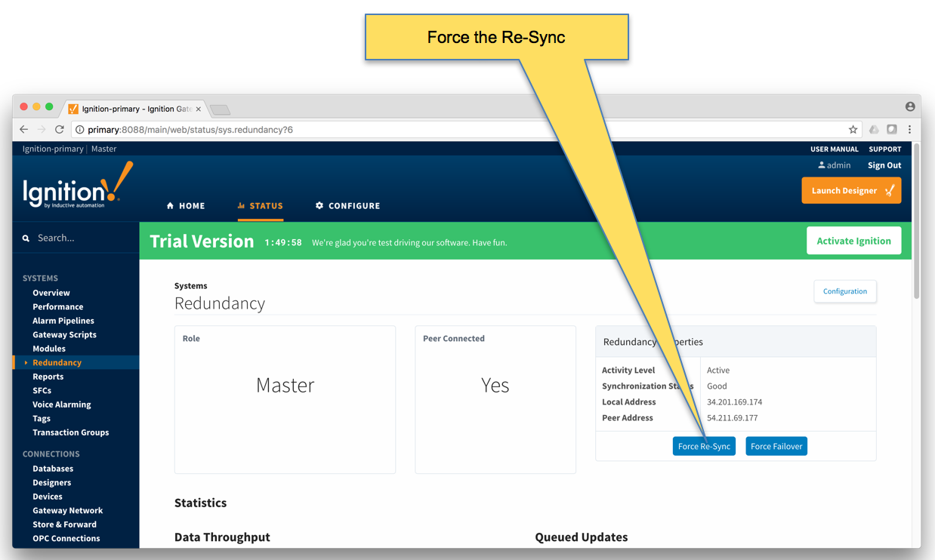Click Force Failover button

[x=776, y=446]
